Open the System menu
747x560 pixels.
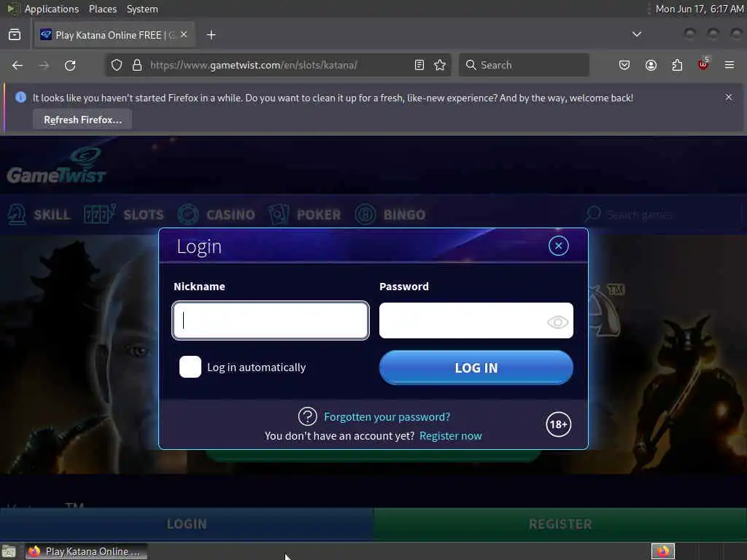[142, 9]
